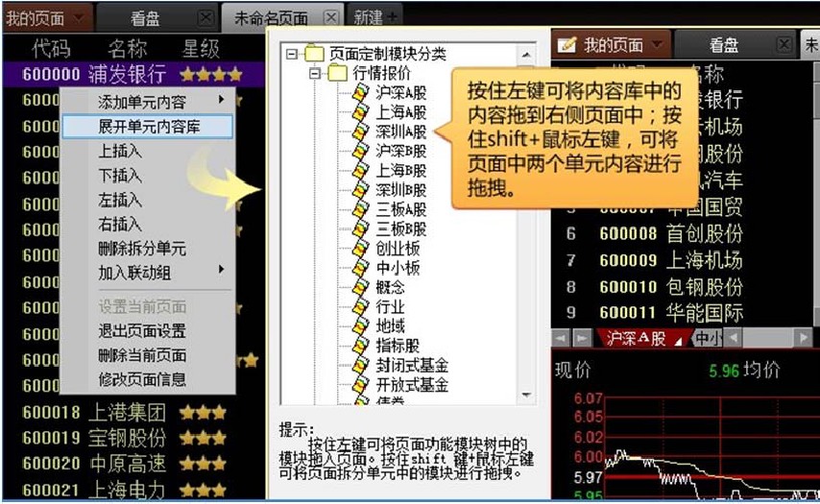Select stock row 600008 首创股份
Viewport: 820px width, 504px height.
point(670,233)
